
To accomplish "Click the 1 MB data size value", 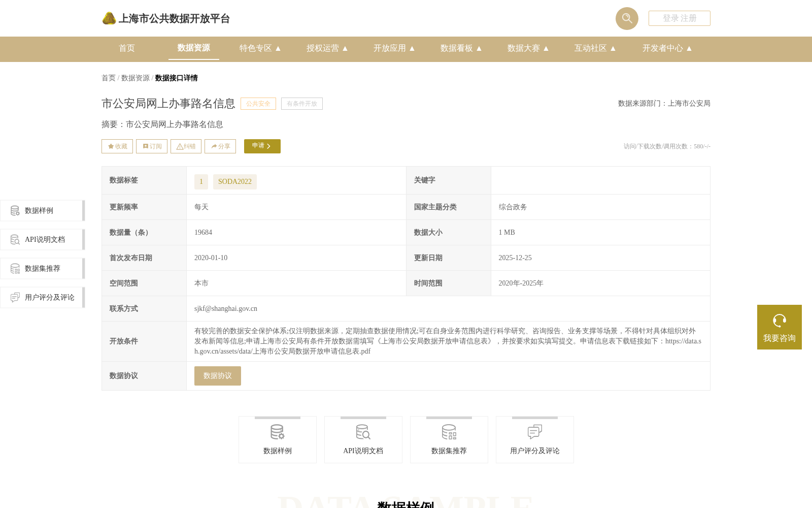I will coord(506,233).
